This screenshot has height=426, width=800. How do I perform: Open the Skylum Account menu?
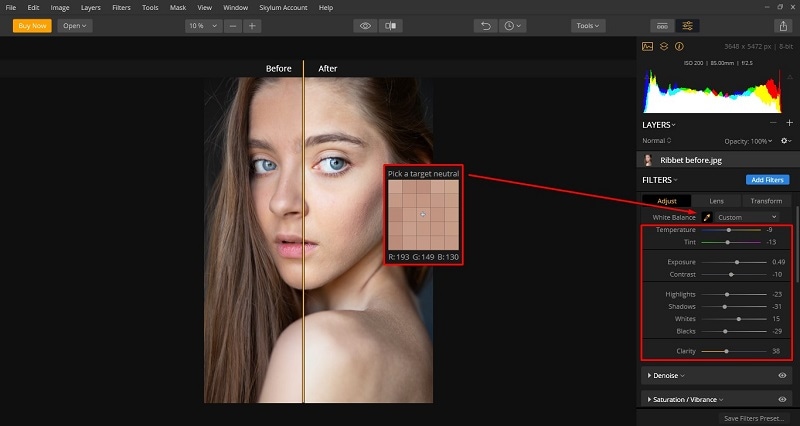(x=283, y=8)
